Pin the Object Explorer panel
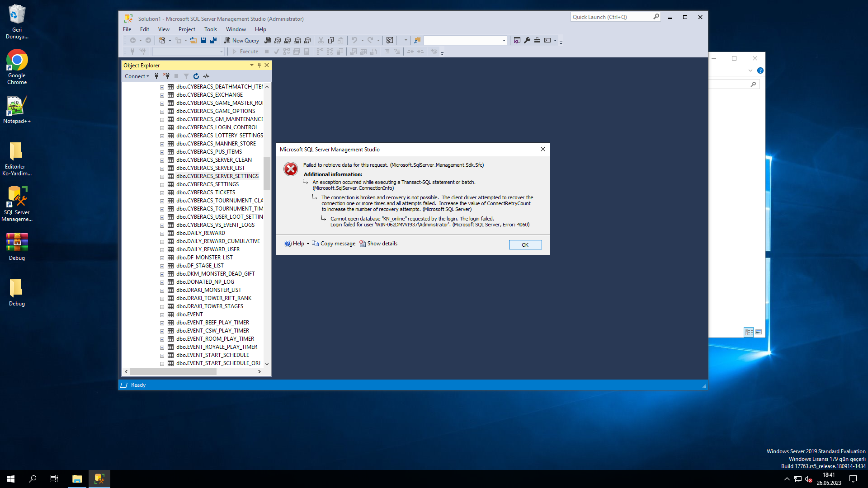 (x=259, y=65)
